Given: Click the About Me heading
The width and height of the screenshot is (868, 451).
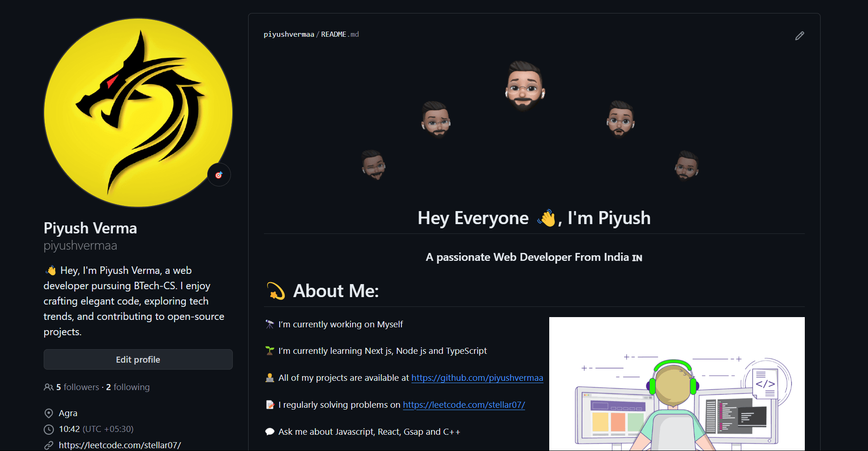Looking at the screenshot, I should [x=335, y=291].
